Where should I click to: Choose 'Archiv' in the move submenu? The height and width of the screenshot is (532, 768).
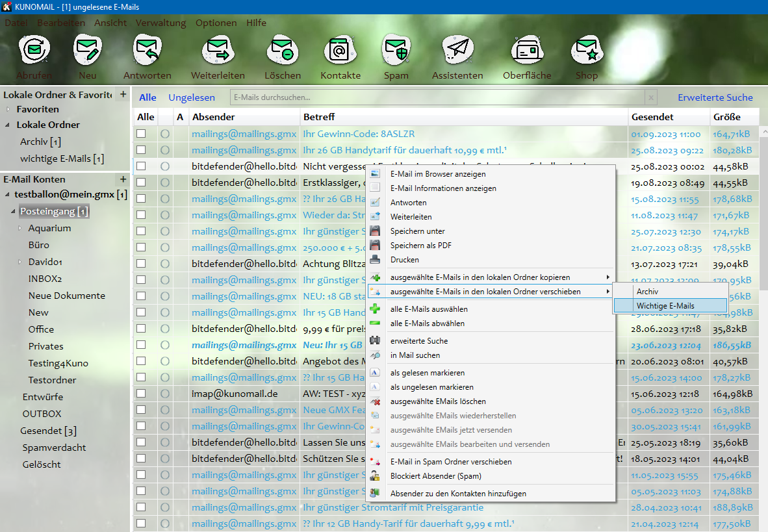coord(670,292)
